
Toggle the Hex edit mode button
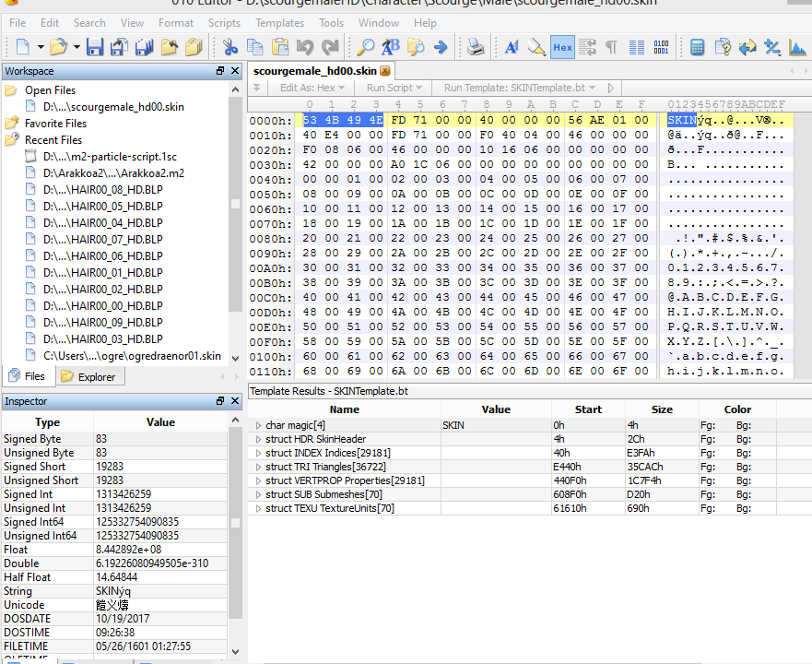[x=562, y=47]
